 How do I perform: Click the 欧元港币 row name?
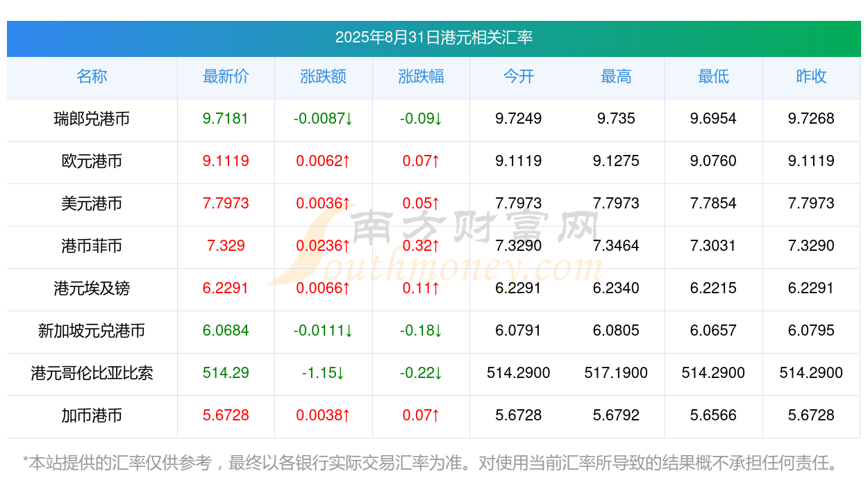click(92, 161)
